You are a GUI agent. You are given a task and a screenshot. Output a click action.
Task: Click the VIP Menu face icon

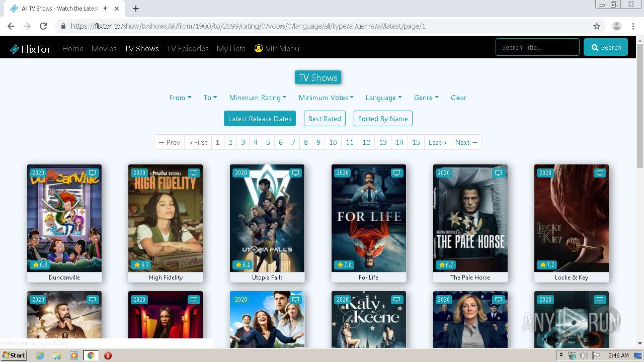click(x=259, y=48)
